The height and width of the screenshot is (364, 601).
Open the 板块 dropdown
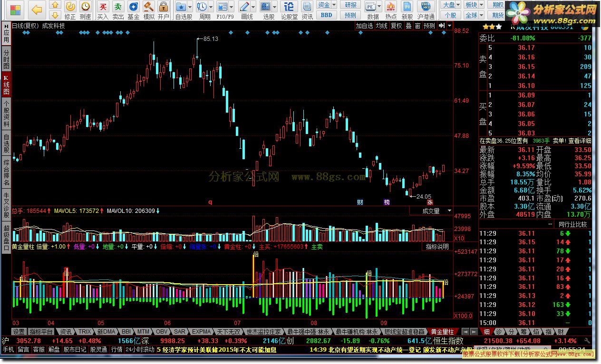pyautogui.click(x=473, y=5)
